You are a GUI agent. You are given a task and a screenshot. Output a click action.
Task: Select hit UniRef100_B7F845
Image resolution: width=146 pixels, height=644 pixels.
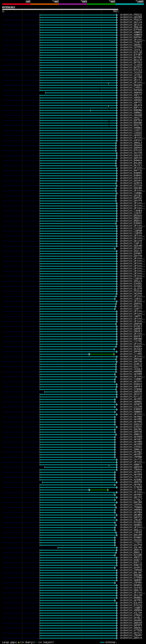point(131,30)
